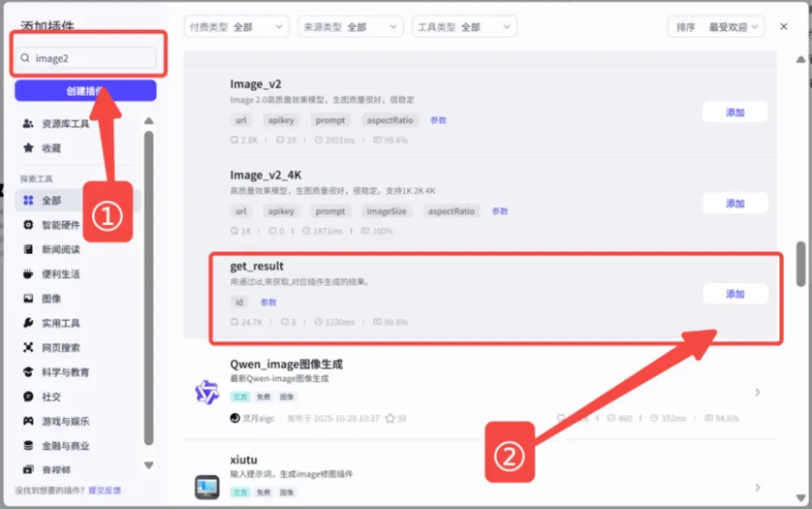Focus the plugin search field containing image2
Screen dimensions: 812x509
(x=86, y=58)
